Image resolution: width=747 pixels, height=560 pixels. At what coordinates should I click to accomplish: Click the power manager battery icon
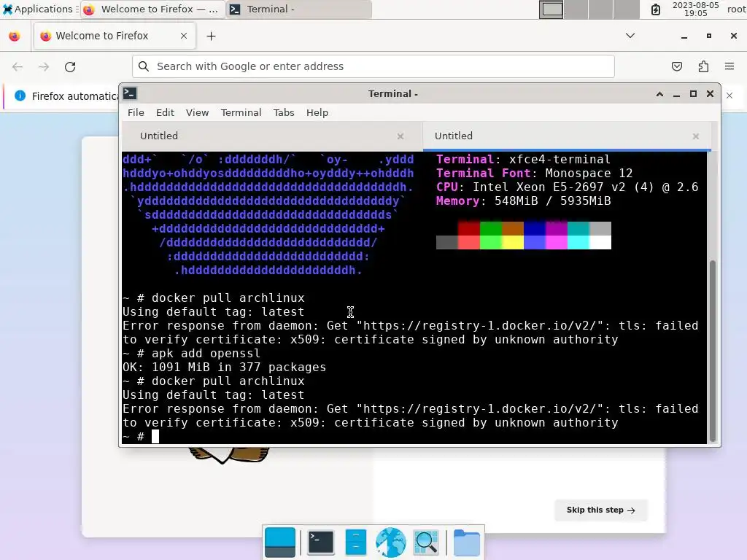click(656, 9)
